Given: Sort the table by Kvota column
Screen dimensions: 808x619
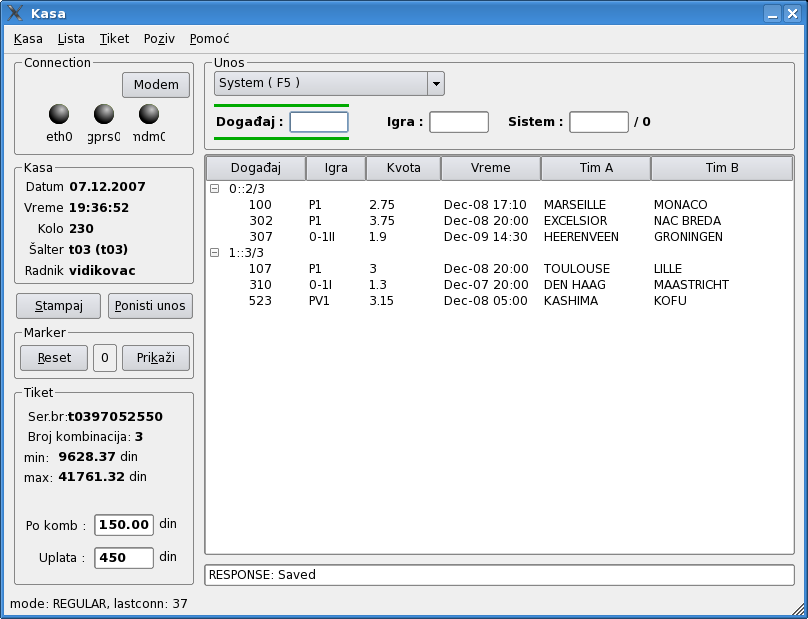Looking at the screenshot, I should [x=403, y=168].
